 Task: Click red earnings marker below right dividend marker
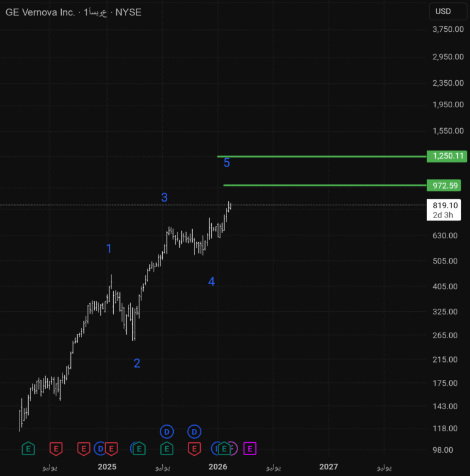click(194, 449)
